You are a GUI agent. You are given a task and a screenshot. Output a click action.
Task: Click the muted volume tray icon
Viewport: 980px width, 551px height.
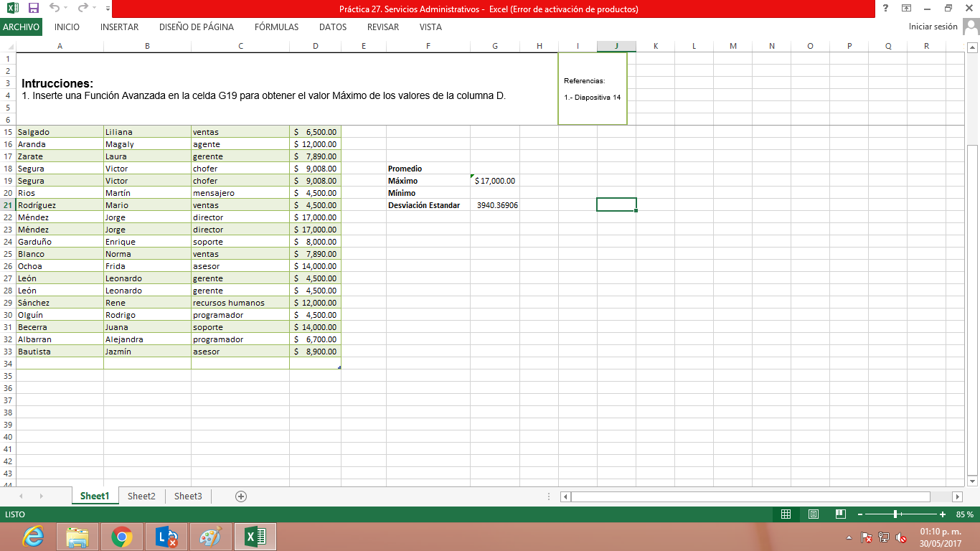(x=901, y=537)
